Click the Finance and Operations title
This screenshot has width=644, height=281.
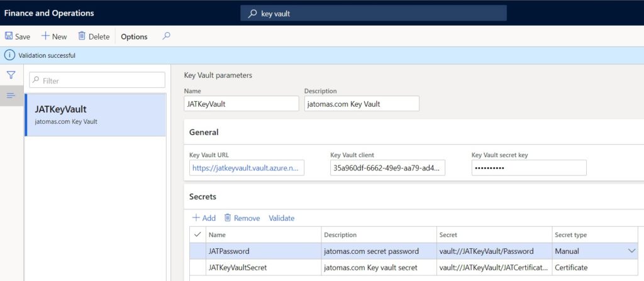(49, 13)
